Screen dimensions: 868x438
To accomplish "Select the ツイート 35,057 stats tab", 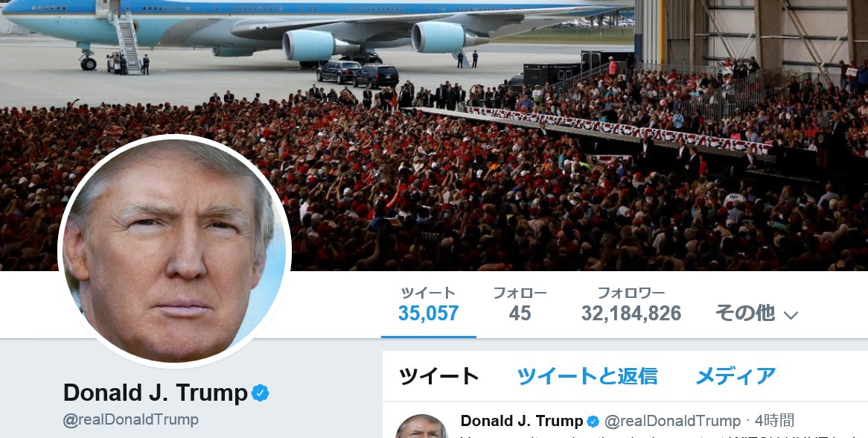I will pos(429,305).
